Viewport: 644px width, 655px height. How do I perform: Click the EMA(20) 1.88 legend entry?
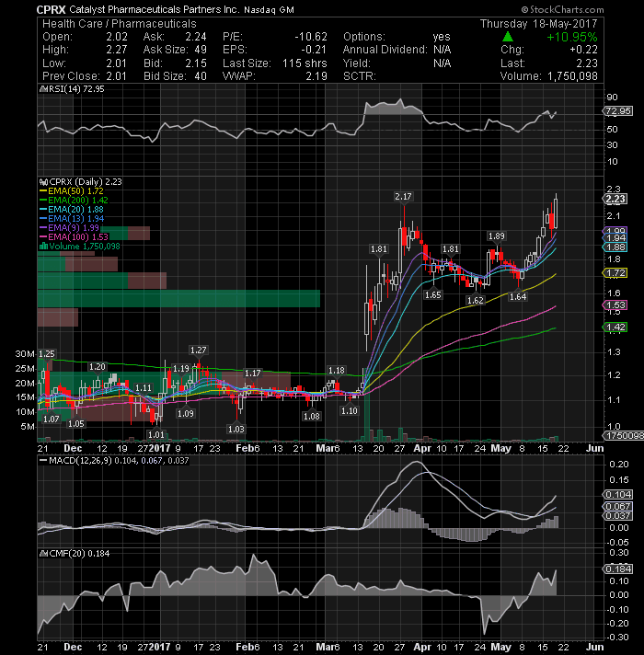point(72,209)
